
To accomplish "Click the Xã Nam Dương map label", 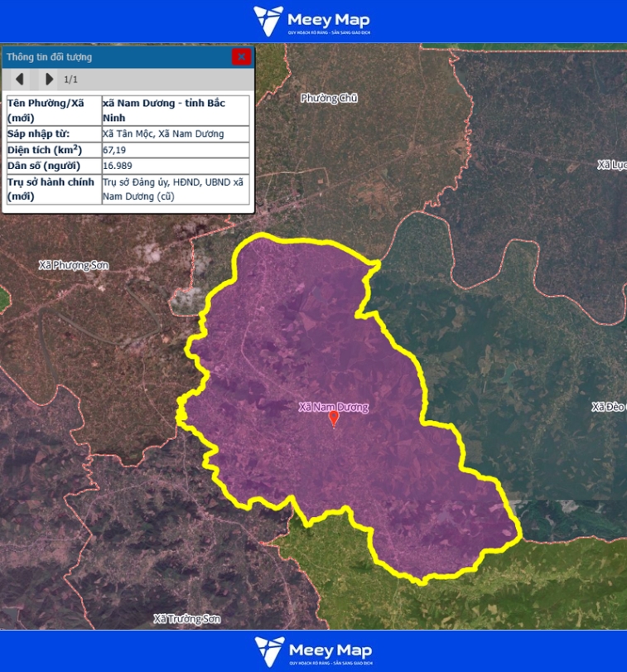I will tap(333, 407).
